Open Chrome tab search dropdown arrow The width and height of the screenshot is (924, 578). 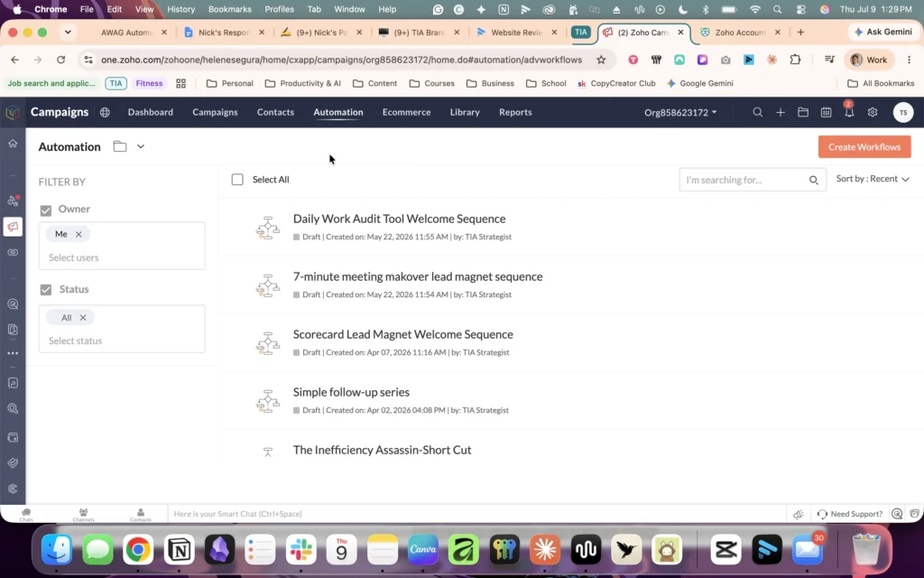68,33
